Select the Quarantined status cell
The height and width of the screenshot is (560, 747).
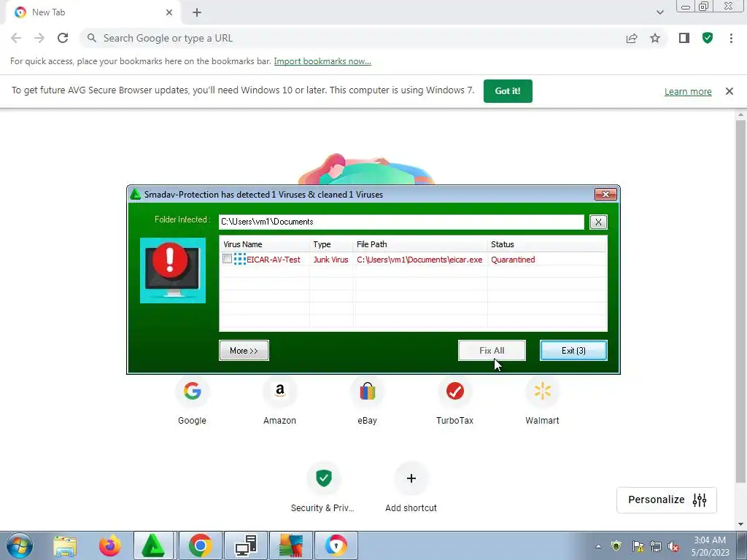point(513,260)
